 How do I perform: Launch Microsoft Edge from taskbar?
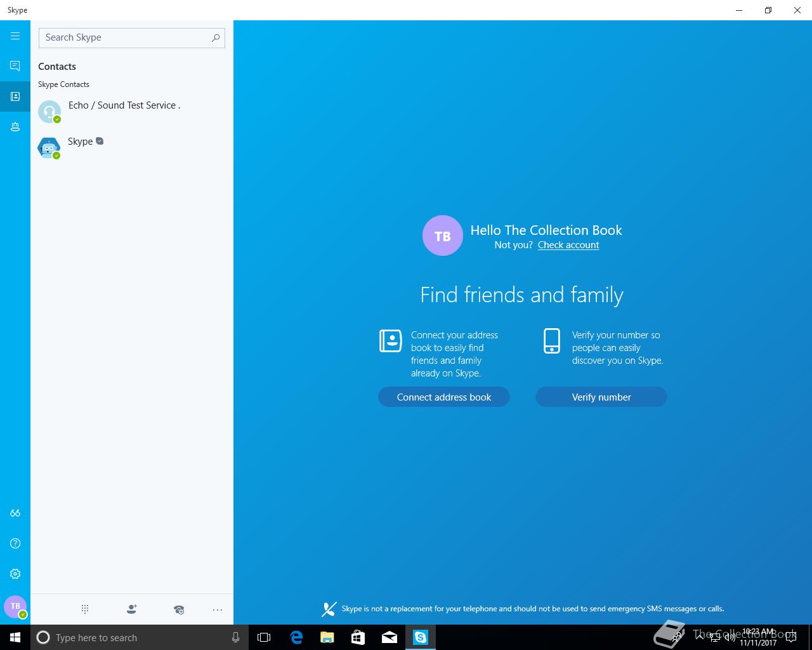[x=296, y=637]
